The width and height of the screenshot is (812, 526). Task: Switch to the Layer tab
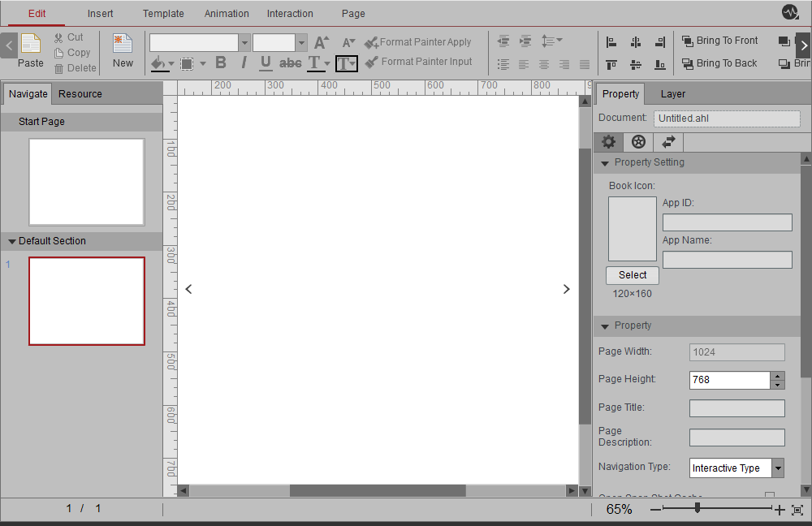[x=672, y=93]
